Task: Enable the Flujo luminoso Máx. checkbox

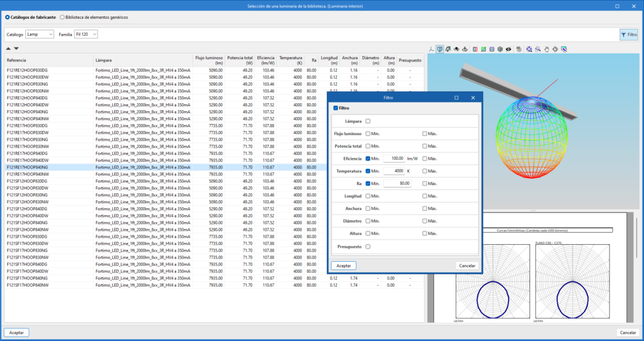Action: click(x=425, y=133)
